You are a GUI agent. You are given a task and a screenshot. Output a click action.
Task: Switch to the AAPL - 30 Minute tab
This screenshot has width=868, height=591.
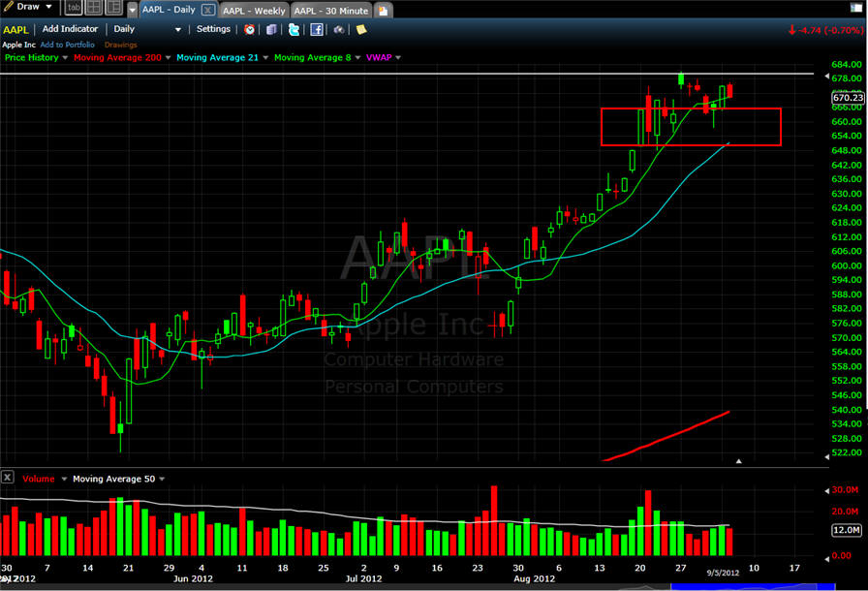(331, 11)
